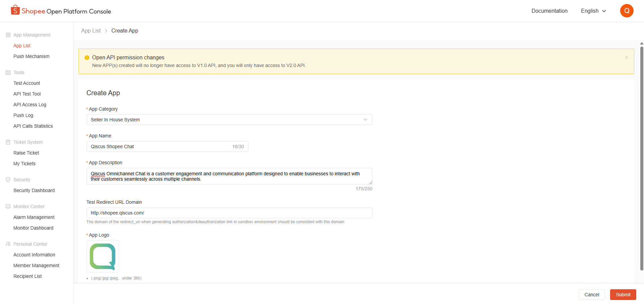This screenshot has height=305, width=644.
Task: Open Monitor Dashboard
Action: tap(33, 228)
